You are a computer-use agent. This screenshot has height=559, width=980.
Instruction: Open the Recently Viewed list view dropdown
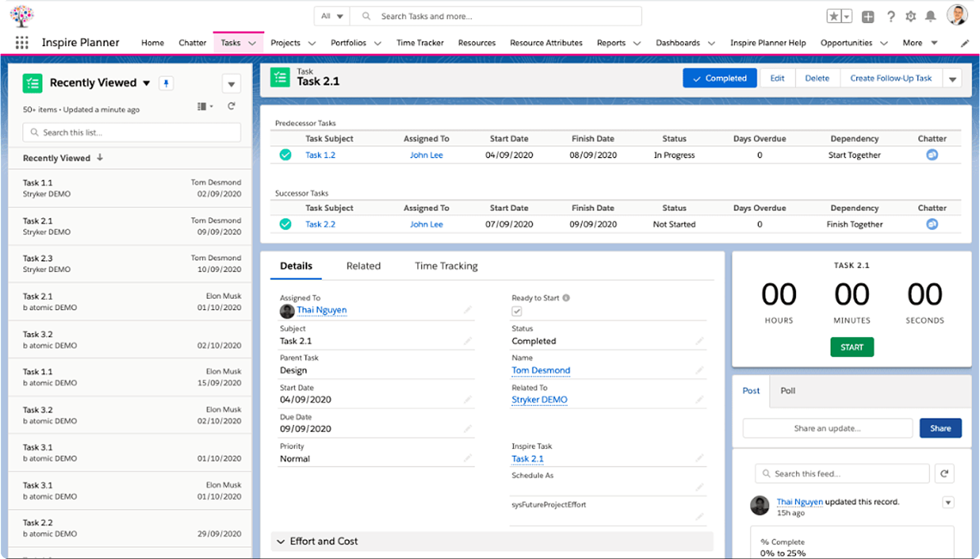click(146, 83)
